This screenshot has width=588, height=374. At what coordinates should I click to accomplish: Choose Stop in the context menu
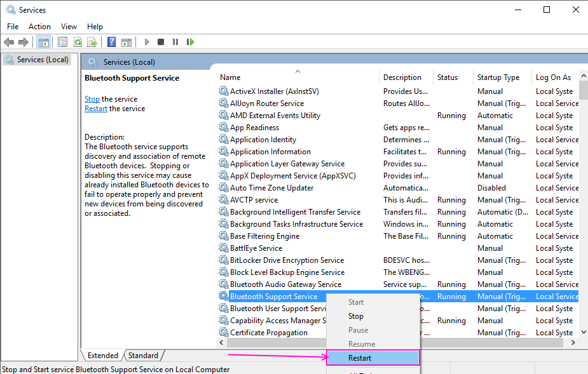tap(373, 316)
